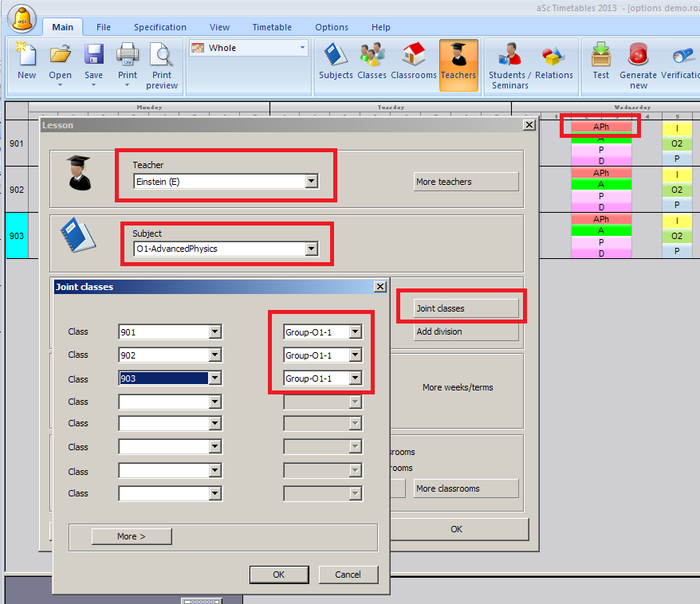Click the empty fourth Class input field
The height and width of the screenshot is (604, 700).
point(163,402)
